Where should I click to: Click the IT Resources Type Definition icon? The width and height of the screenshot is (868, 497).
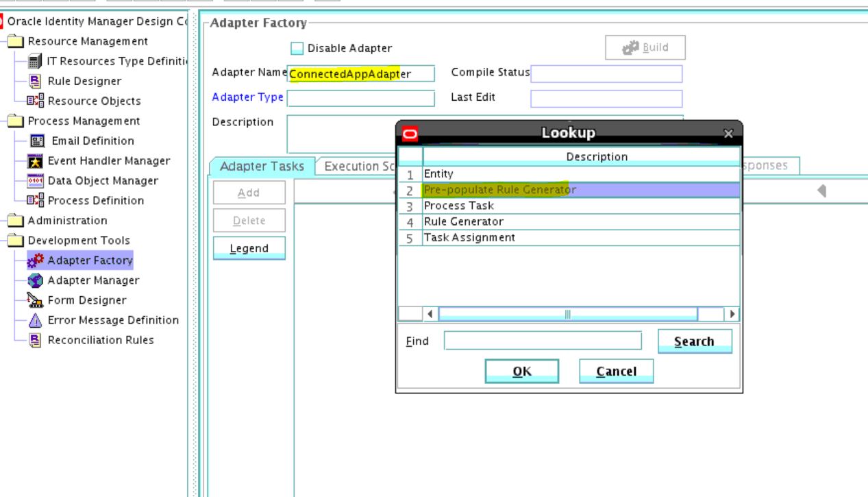(35, 61)
